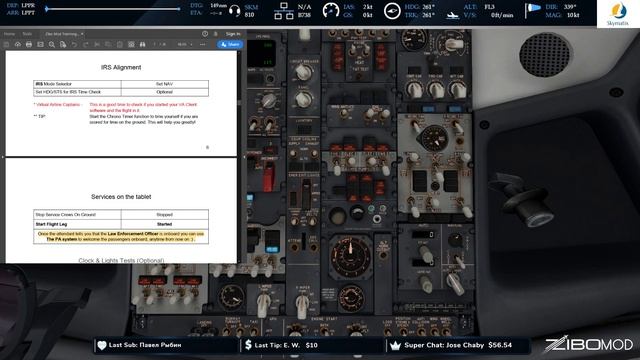640x360 pixels.
Task: Click the save icon in the PDF toolbar
Action: [x=6, y=44]
